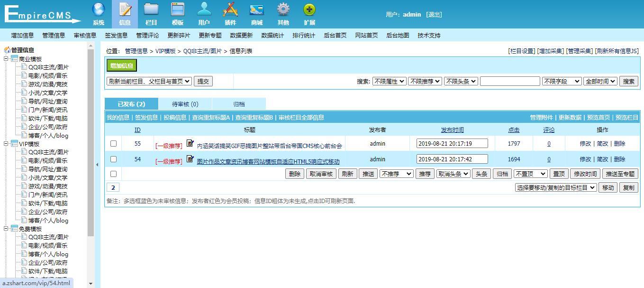This screenshot has width=644, height=288.
Task: Open the 栏目设置 link
Action: point(522,51)
